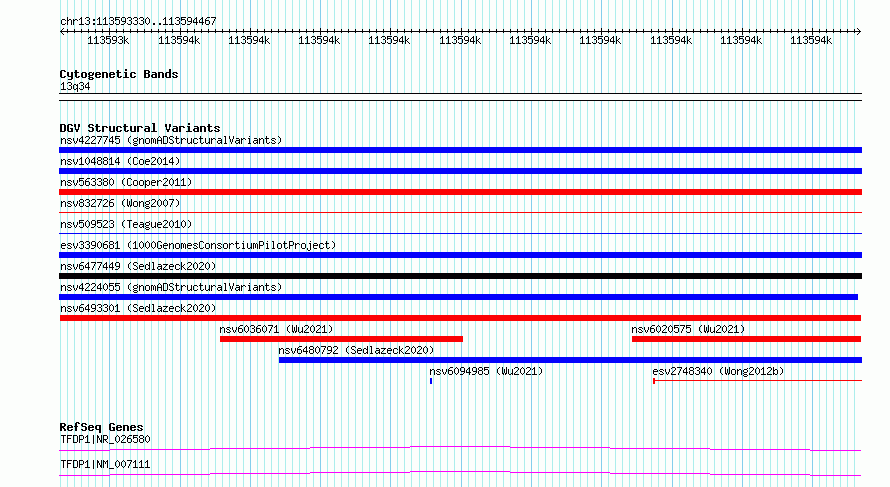Click the small blue marker of nsv6094985
The height and width of the screenshot is (487, 890).
pyautogui.click(x=431, y=381)
